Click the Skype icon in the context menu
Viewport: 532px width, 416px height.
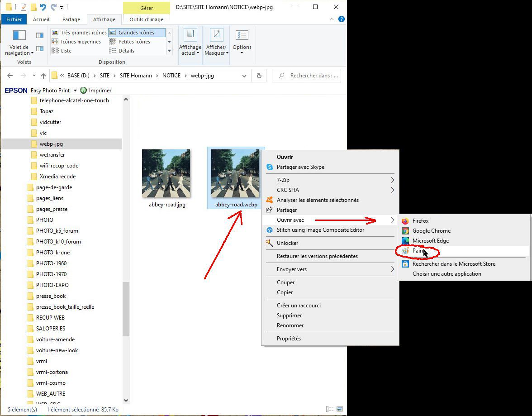(x=270, y=167)
